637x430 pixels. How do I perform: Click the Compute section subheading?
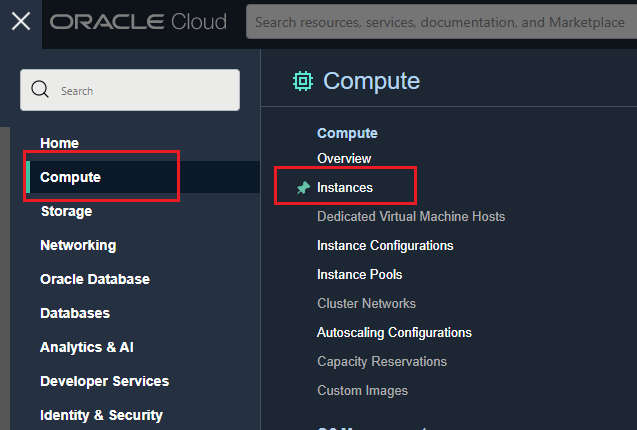tap(347, 133)
